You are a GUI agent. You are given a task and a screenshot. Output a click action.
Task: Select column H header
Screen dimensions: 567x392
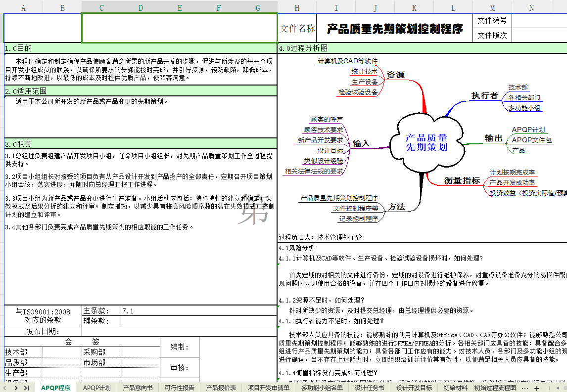(x=297, y=7)
